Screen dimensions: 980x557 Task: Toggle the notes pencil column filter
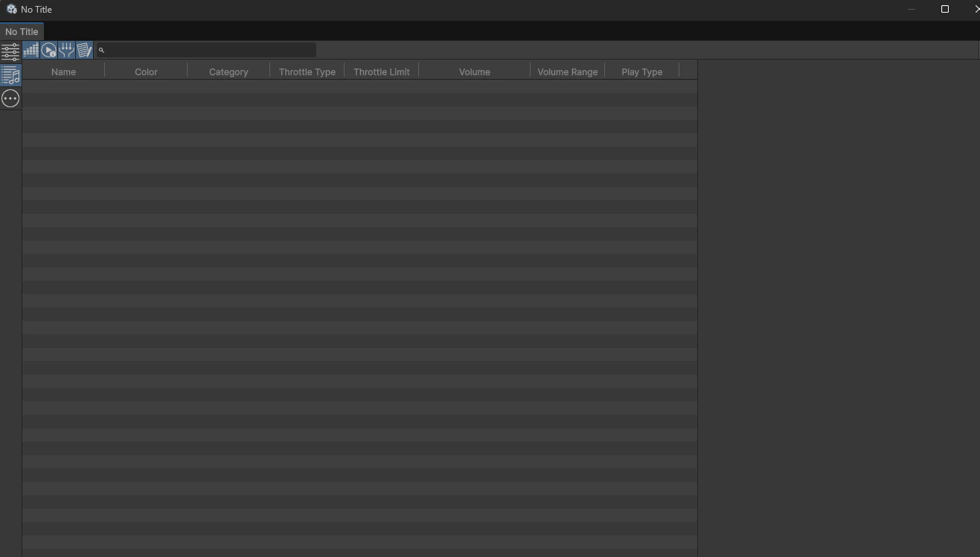tap(84, 50)
